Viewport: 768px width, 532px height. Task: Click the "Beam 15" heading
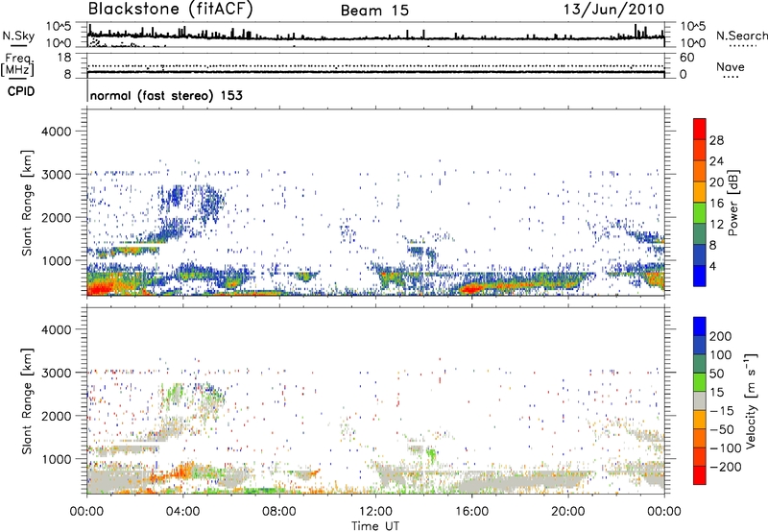(x=374, y=11)
